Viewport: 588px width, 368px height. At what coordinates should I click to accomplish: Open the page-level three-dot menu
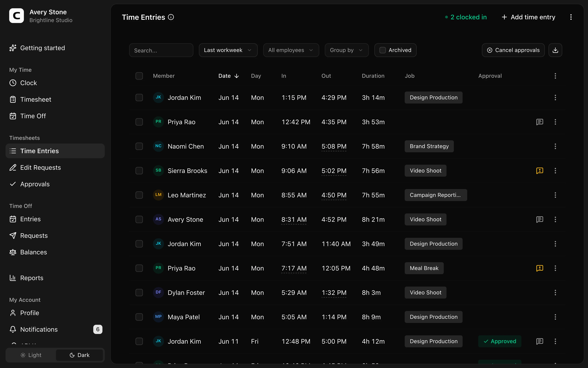coord(571,17)
